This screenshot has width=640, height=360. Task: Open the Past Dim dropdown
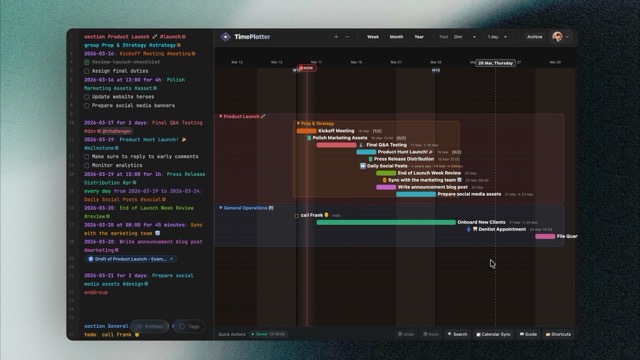point(464,37)
